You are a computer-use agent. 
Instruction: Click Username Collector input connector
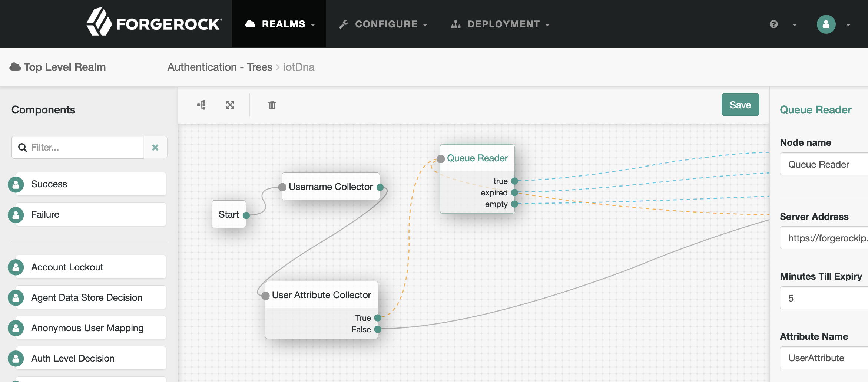pos(282,187)
